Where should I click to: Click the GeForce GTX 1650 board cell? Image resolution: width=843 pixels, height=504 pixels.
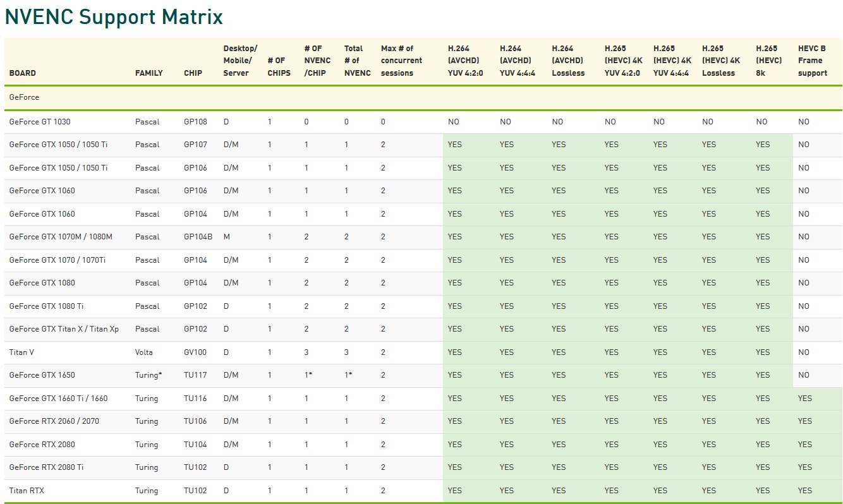click(x=42, y=375)
